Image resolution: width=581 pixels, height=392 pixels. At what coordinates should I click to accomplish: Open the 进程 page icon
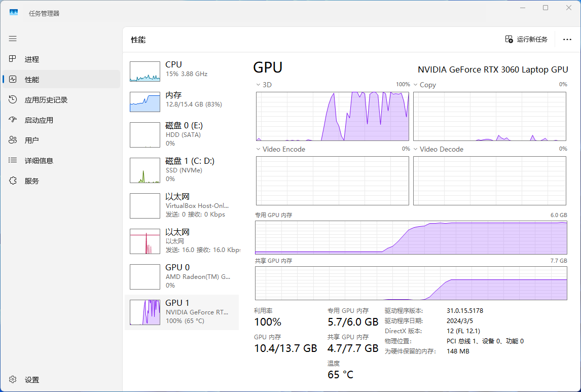[13, 59]
